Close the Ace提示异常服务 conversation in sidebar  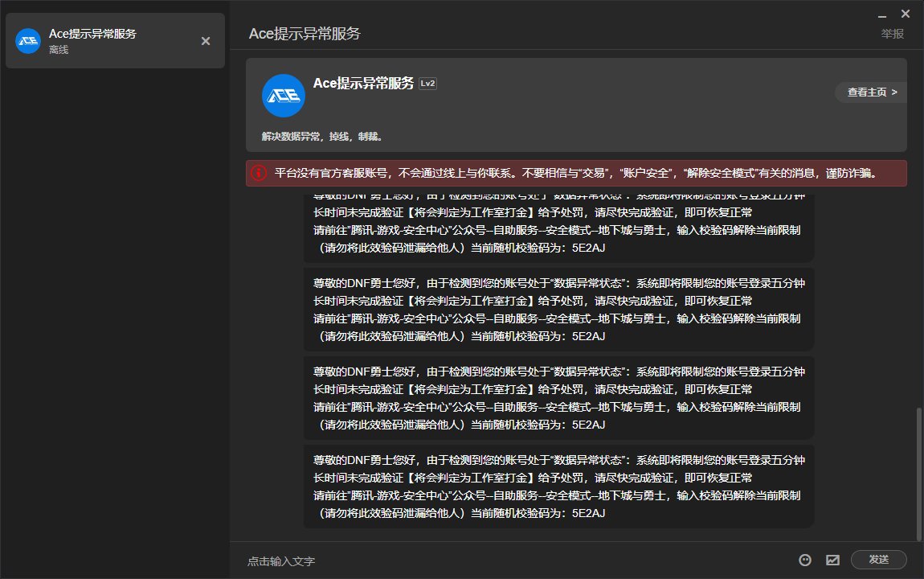tap(206, 41)
